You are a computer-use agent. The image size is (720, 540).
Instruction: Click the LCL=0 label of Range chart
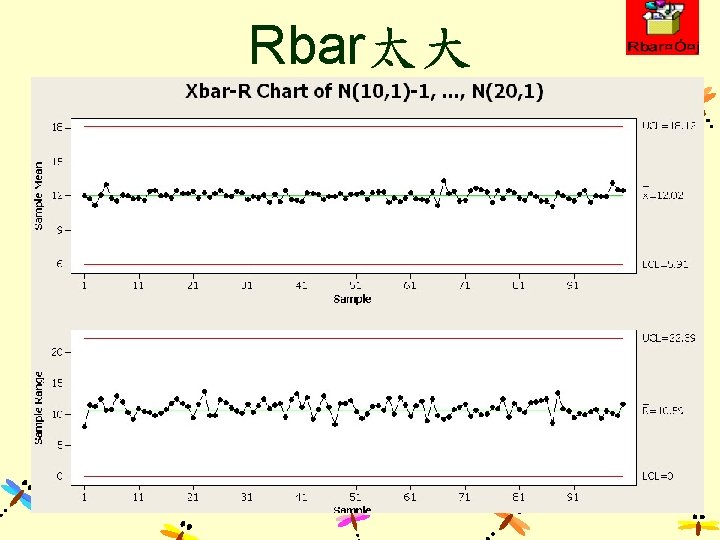coord(658,476)
